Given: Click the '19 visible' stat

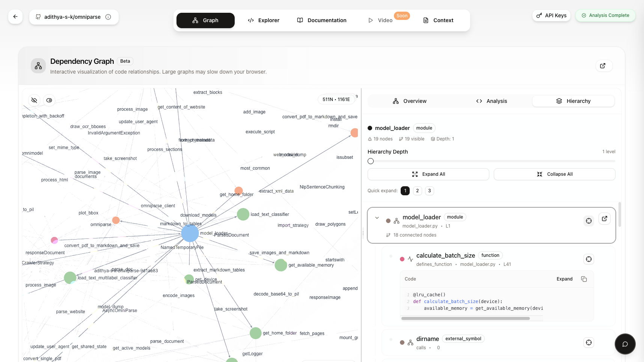Looking at the screenshot, I should tap(412, 139).
